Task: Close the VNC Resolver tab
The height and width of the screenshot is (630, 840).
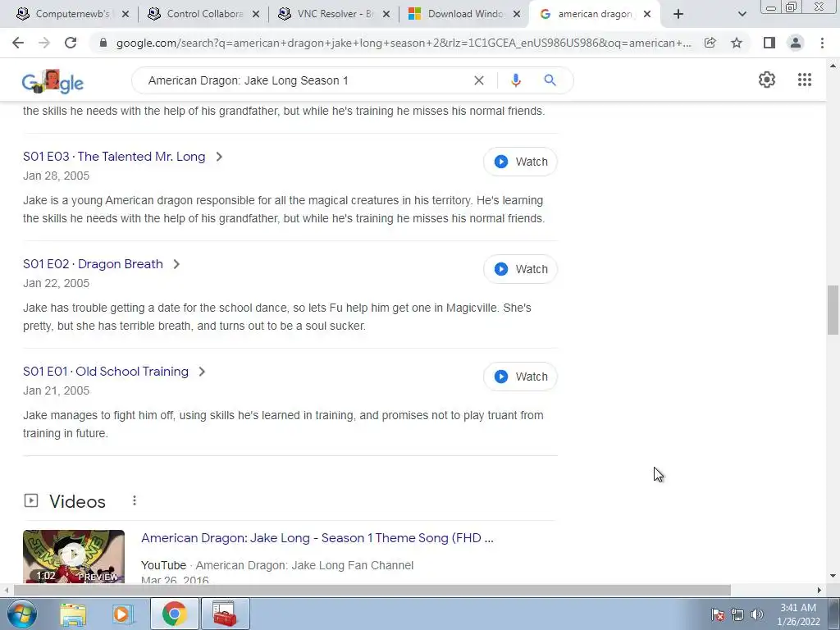Action: tap(386, 14)
